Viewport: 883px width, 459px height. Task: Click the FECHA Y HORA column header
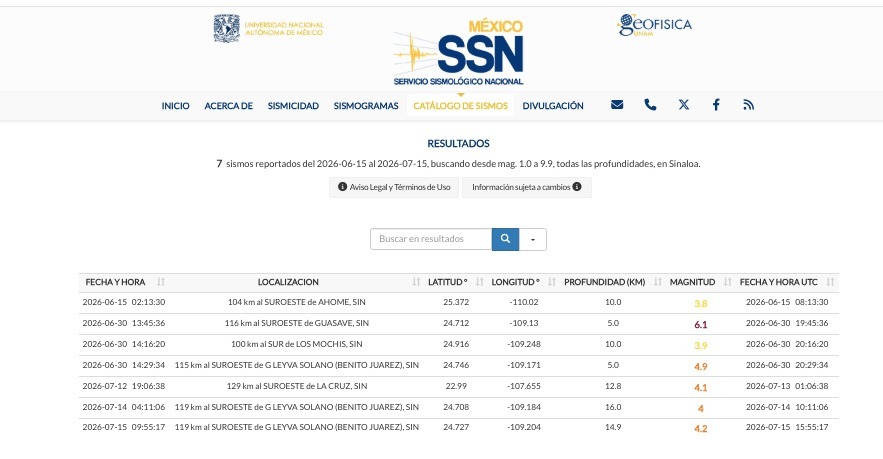point(115,282)
